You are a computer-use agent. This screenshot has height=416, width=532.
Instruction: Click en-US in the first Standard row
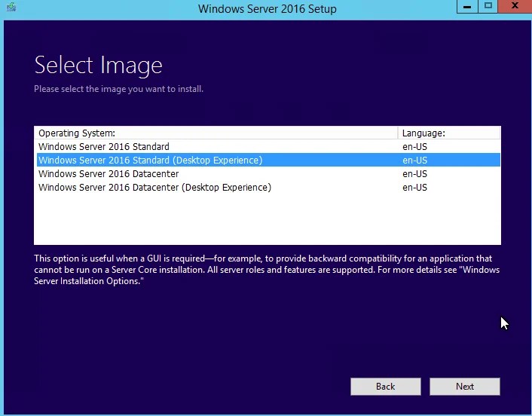point(414,147)
